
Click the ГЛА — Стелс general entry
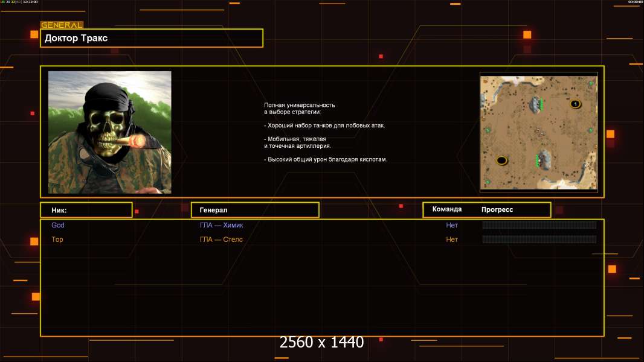click(x=221, y=240)
